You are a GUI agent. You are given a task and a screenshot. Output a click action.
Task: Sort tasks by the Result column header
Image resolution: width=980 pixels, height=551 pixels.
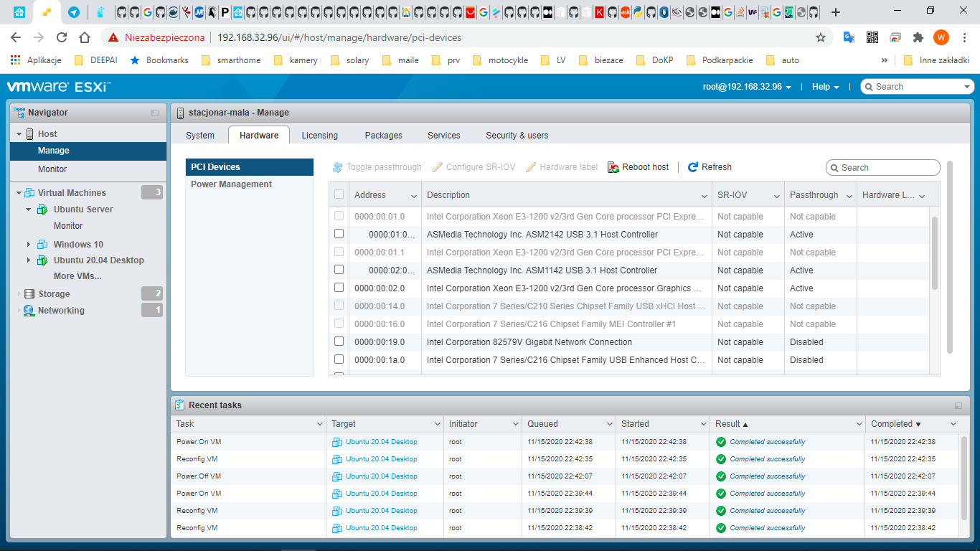tap(787, 424)
